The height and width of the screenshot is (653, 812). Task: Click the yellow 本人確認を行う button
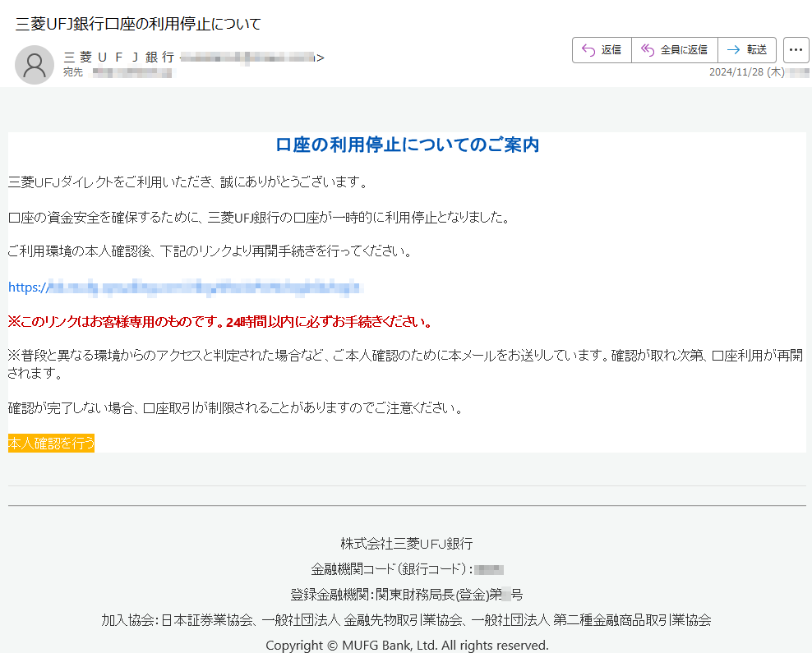(51, 443)
